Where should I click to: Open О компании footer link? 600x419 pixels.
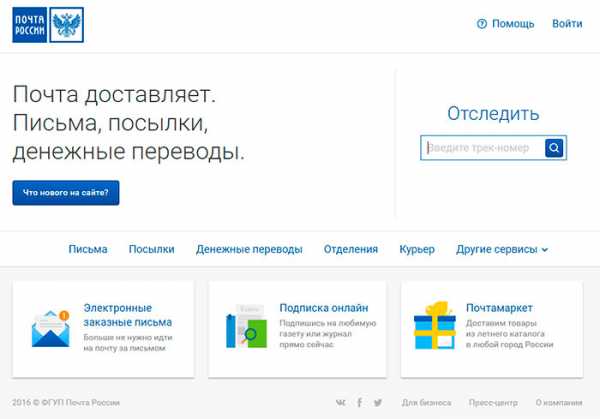tap(559, 403)
